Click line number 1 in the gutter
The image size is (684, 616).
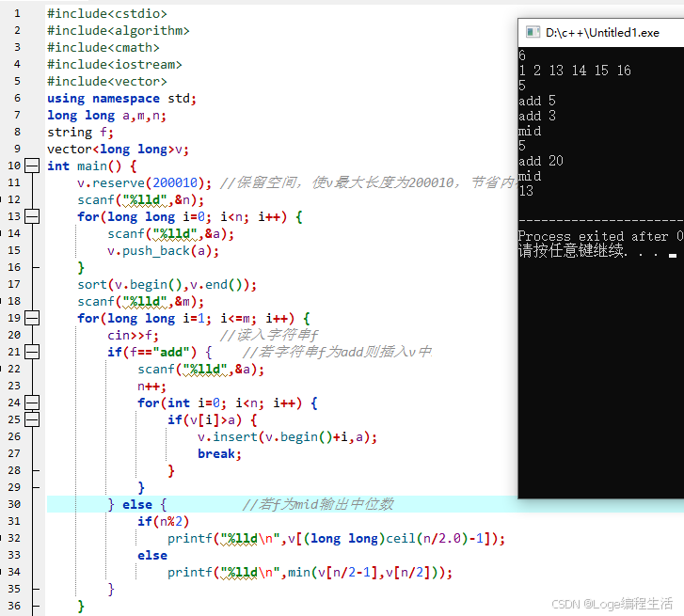17,14
